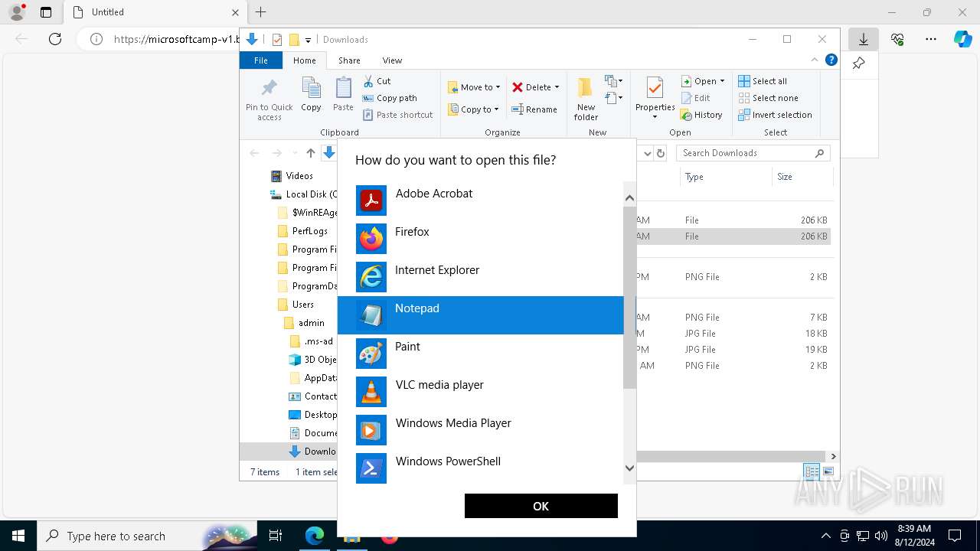
Task: Switch to large icons view in Explorer
Action: (x=828, y=471)
